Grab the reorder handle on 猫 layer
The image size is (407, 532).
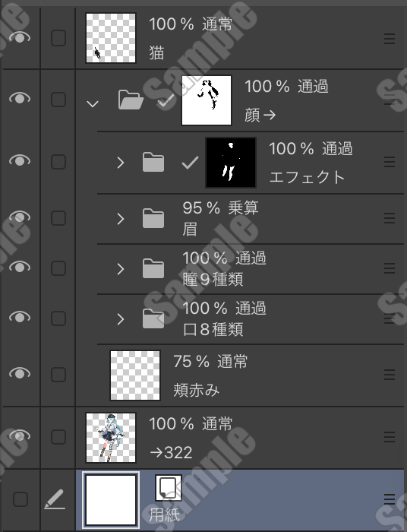(390, 39)
